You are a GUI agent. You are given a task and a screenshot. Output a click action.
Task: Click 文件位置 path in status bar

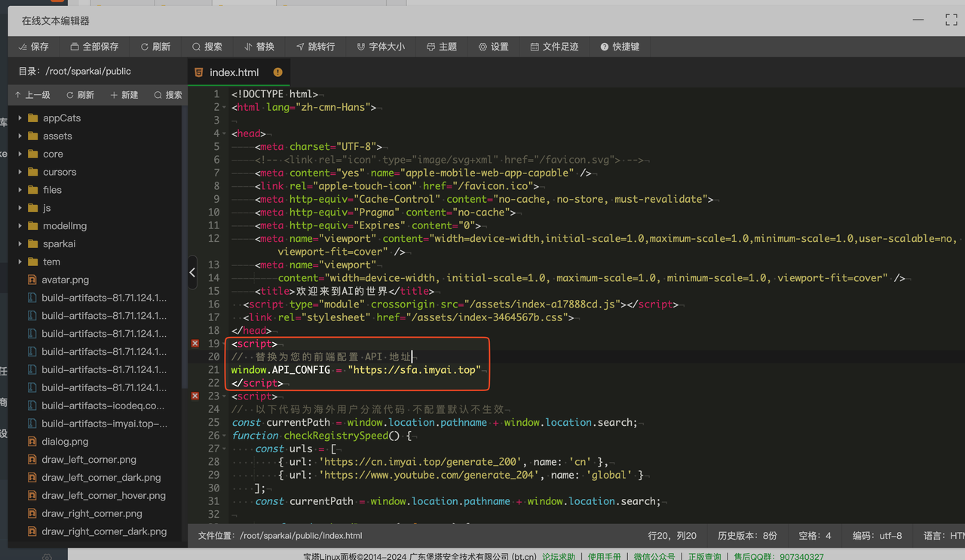click(x=280, y=536)
